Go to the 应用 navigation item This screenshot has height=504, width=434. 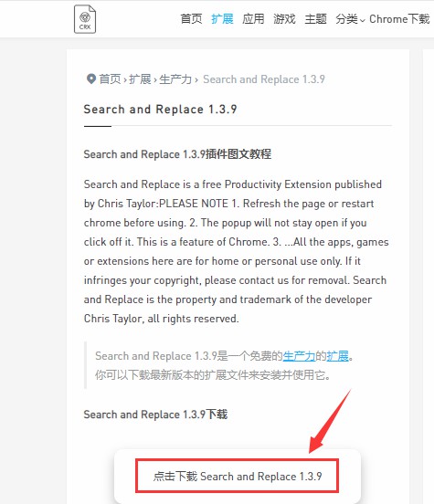coord(253,19)
